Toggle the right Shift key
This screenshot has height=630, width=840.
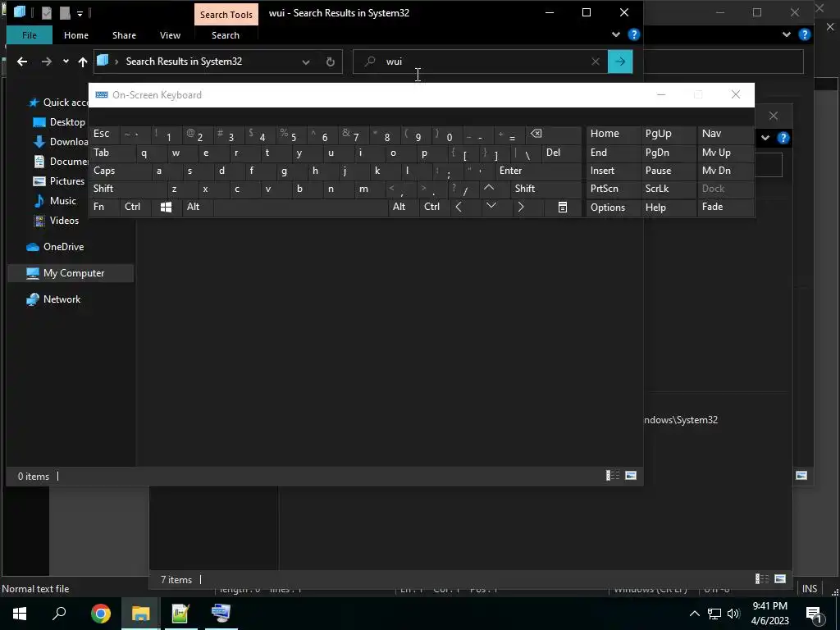pyautogui.click(x=546, y=189)
